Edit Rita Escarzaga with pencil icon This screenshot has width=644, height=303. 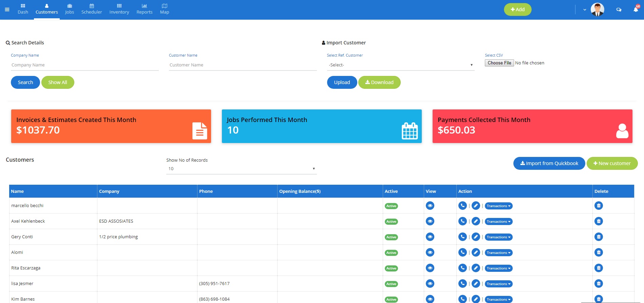click(476, 268)
